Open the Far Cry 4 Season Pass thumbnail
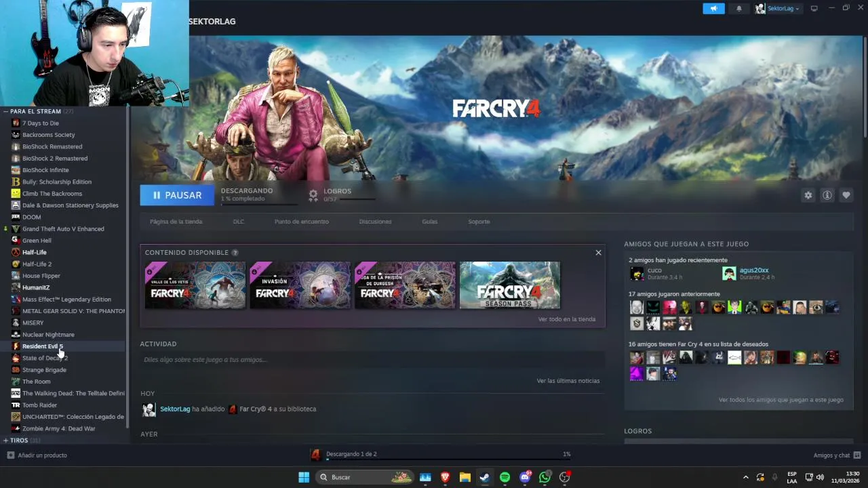The height and width of the screenshot is (488, 868). coord(510,285)
